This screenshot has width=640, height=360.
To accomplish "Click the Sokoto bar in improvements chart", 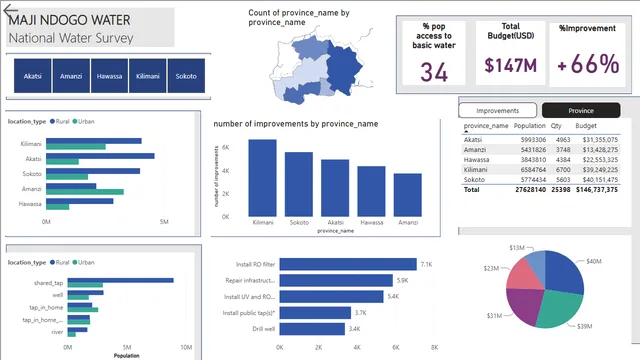I will [x=299, y=184].
